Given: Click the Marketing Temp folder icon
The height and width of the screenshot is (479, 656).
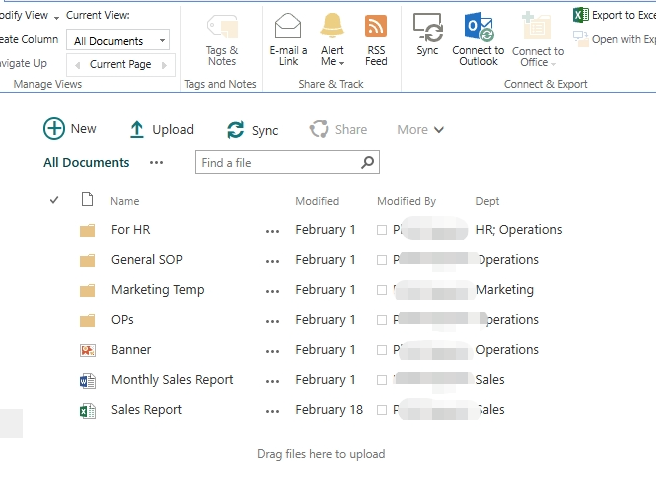Looking at the screenshot, I should 87,290.
